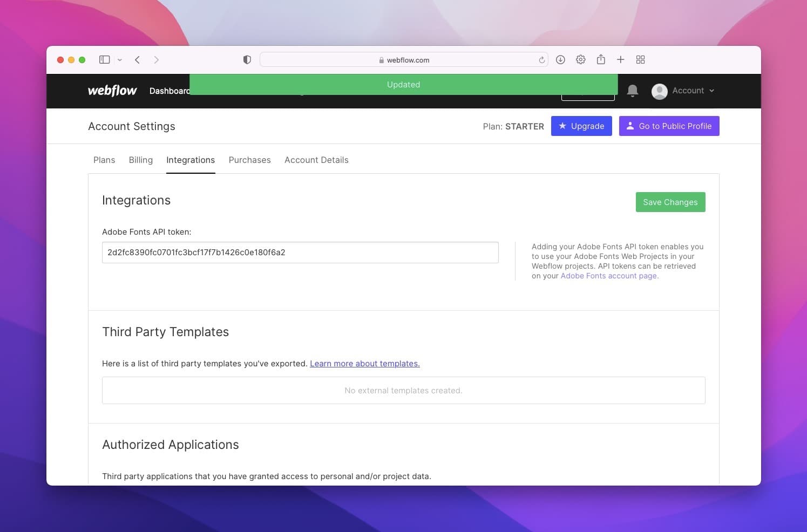The height and width of the screenshot is (532, 807).
Task: Click the 'Authorized Applications' heading
Action: pos(171,445)
